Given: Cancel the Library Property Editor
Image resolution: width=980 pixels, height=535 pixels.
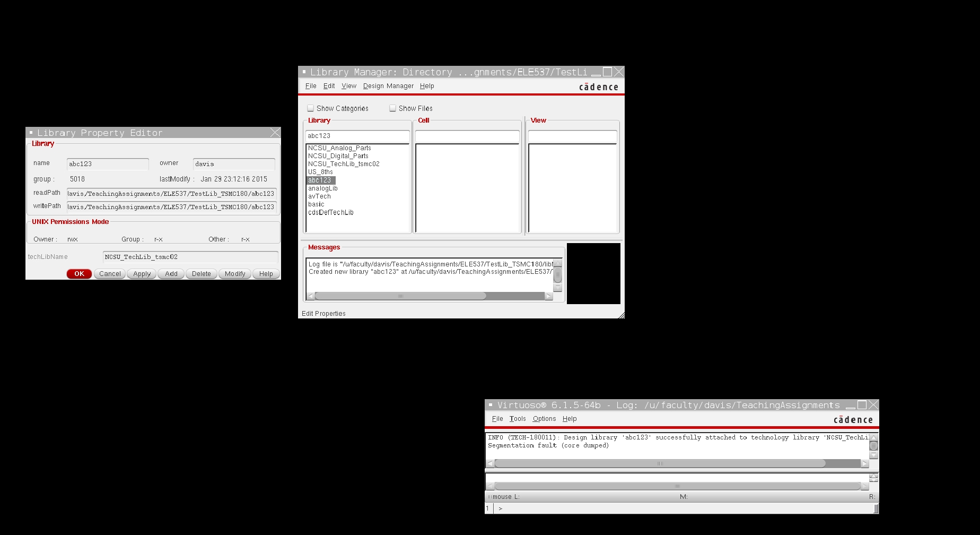Looking at the screenshot, I should [x=110, y=274].
